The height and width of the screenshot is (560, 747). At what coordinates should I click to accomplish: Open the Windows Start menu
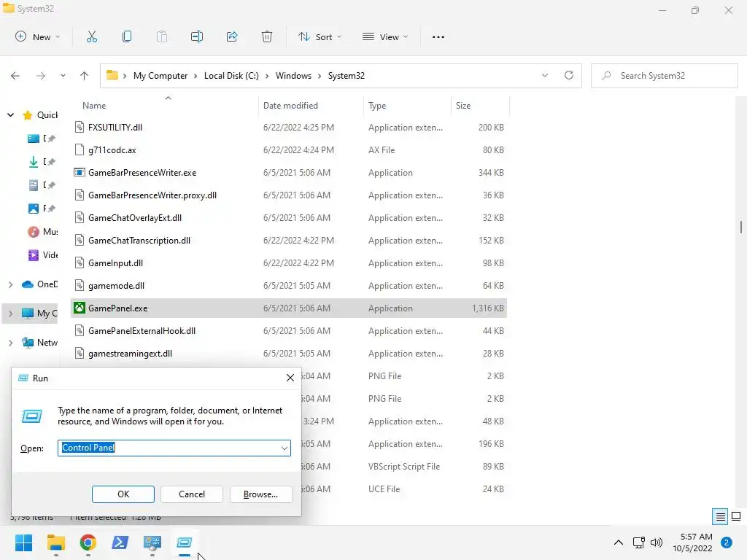pos(24,542)
